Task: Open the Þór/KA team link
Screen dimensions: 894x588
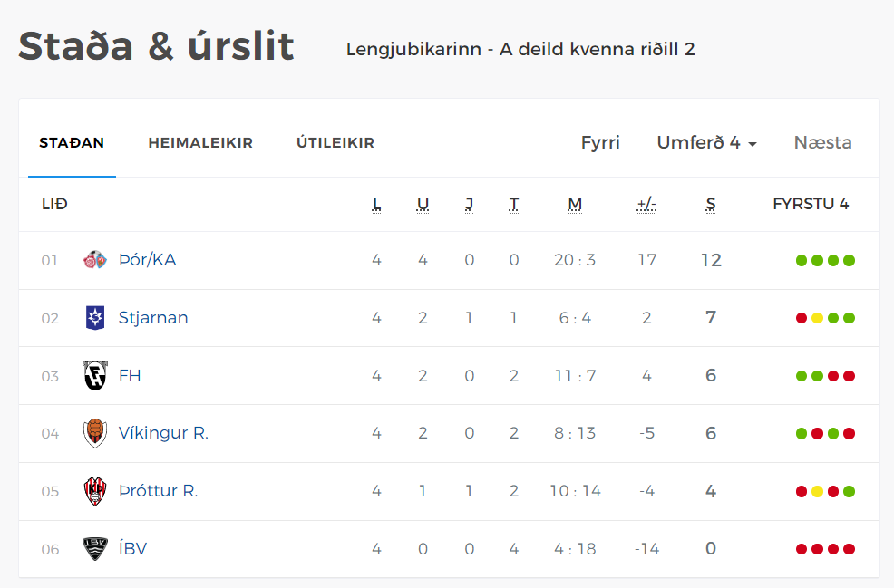Action: (148, 260)
